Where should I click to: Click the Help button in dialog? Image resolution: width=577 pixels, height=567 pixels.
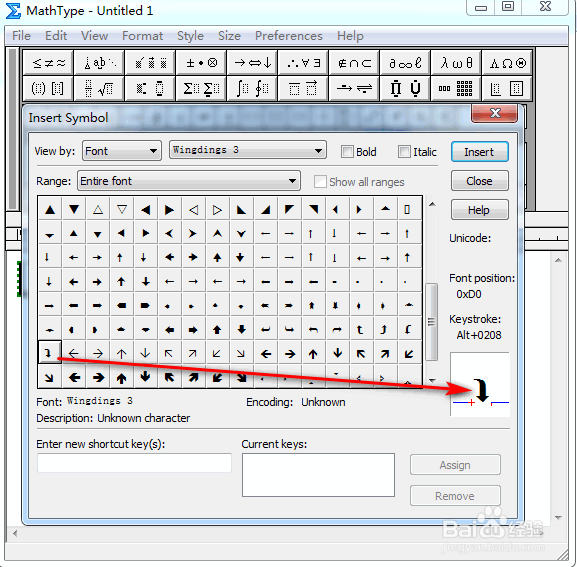pyautogui.click(x=480, y=210)
